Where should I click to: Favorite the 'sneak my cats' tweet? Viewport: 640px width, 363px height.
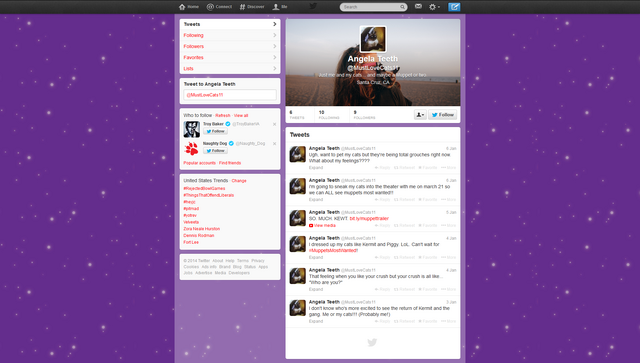(428, 199)
